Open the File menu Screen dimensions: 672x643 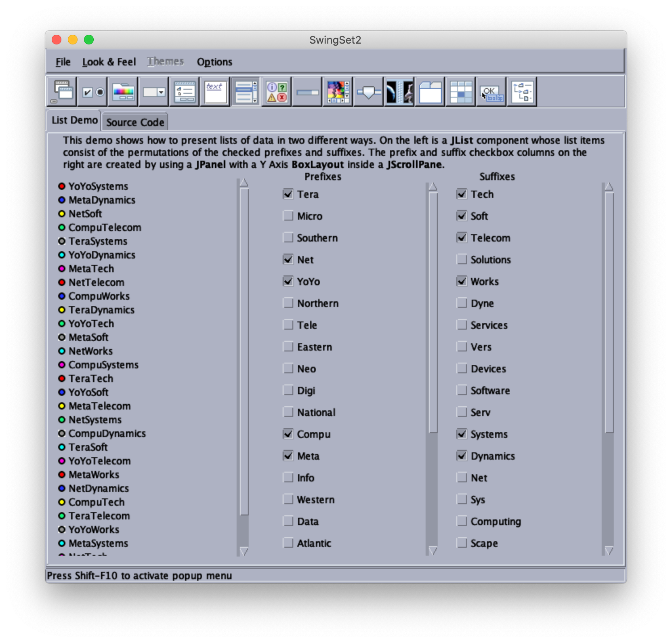[x=63, y=62]
